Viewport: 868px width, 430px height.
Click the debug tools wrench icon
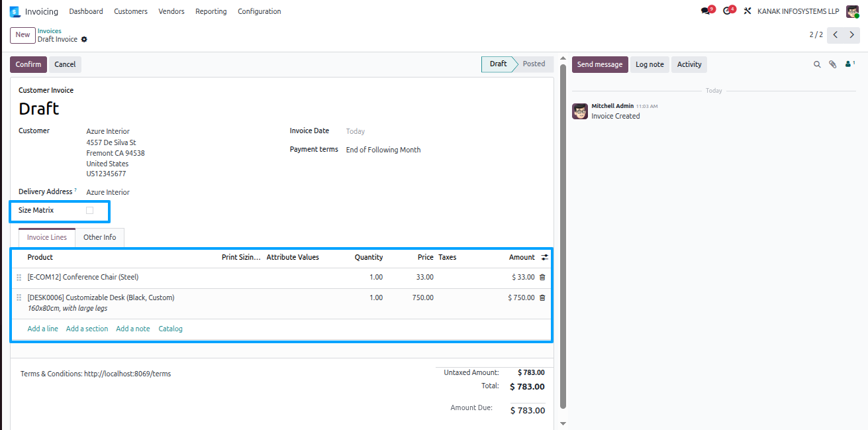[747, 11]
